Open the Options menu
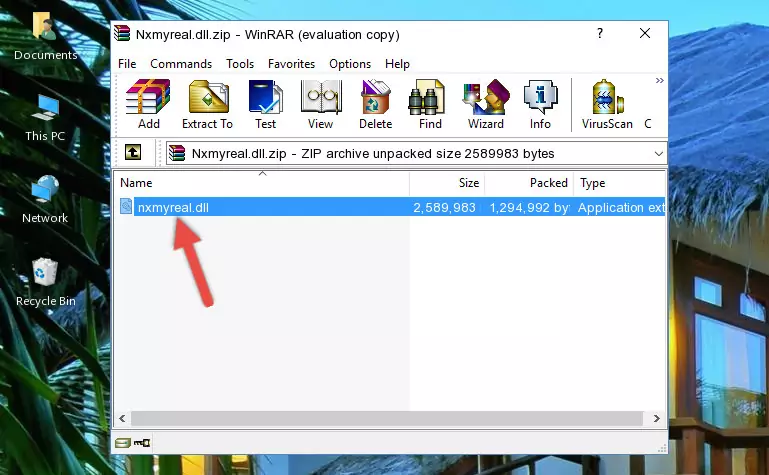This screenshot has width=769, height=475. pyautogui.click(x=350, y=64)
